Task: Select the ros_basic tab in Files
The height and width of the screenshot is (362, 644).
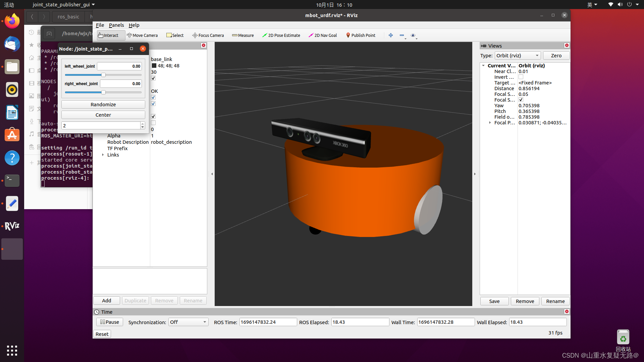Action: pyautogui.click(x=68, y=17)
